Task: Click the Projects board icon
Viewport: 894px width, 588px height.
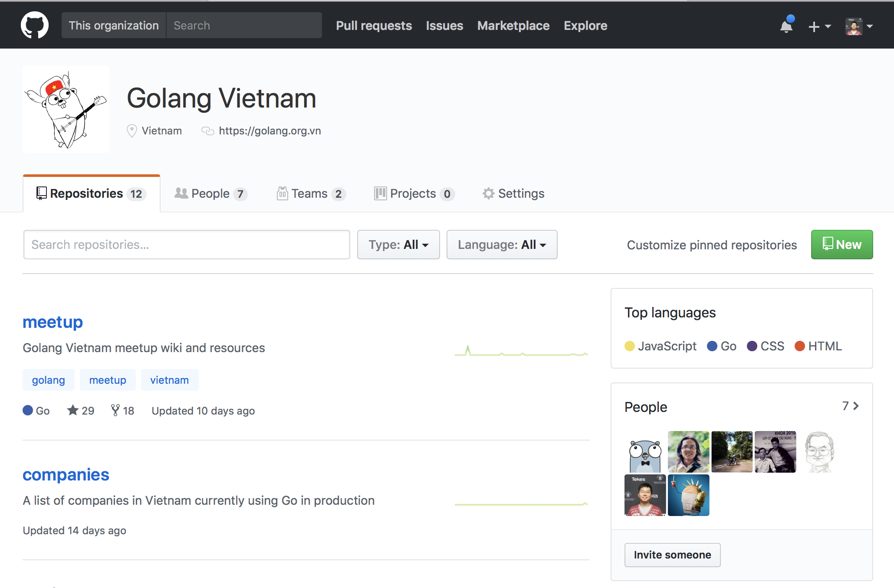Action: click(x=380, y=193)
